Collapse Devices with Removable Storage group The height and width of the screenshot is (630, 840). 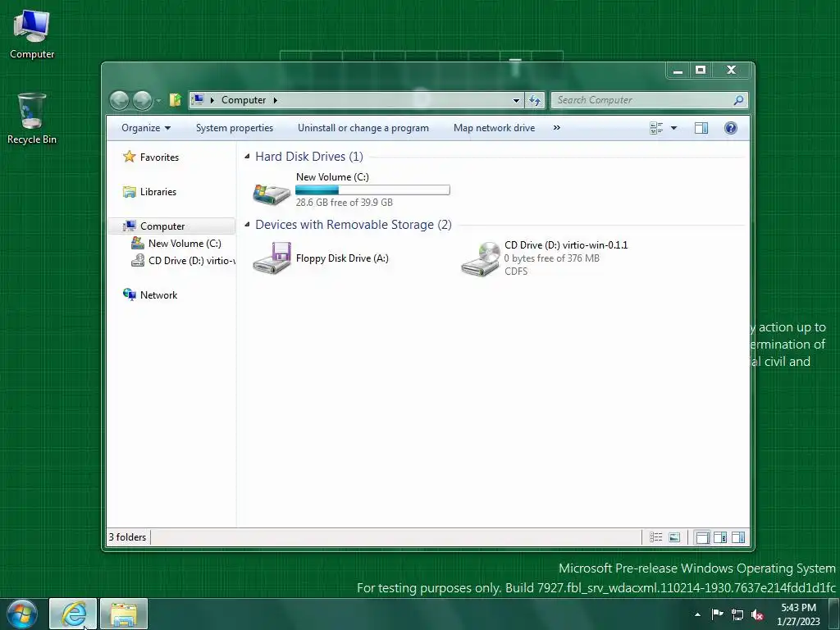pos(247,225)
